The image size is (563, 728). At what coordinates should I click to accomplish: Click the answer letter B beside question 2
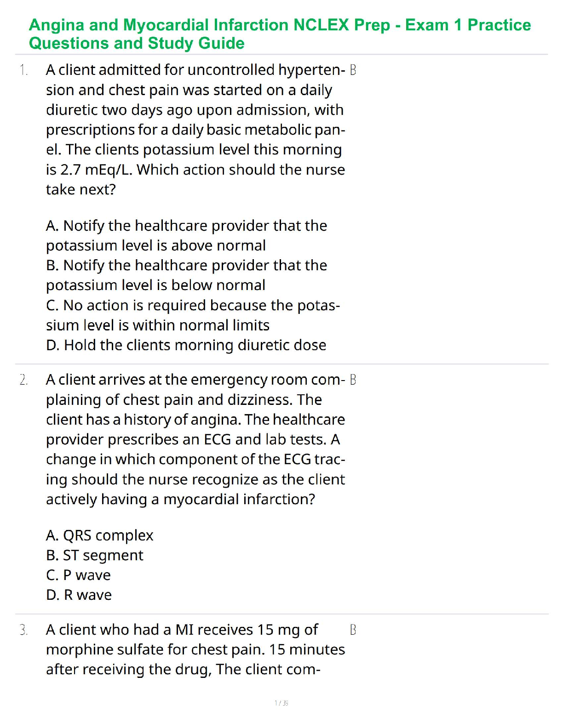click(353, 380)
